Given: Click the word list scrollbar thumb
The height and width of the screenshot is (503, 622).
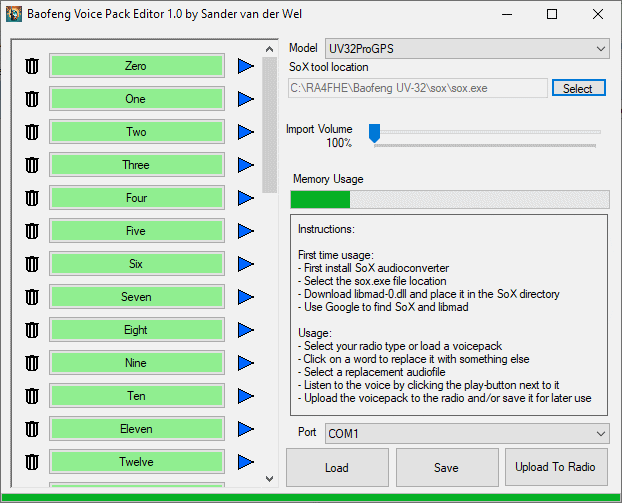Looking at the screenshot, I should point(269,125).
